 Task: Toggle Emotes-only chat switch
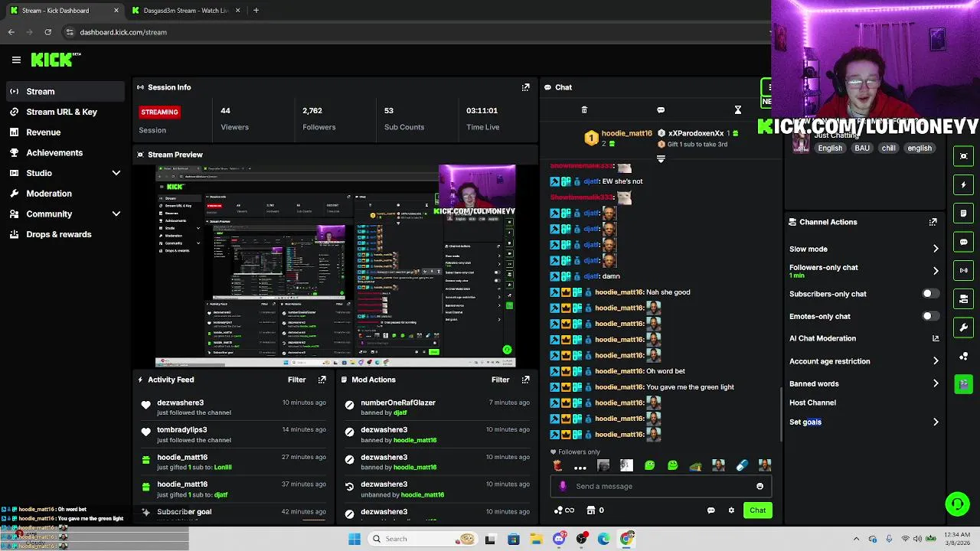929,316
